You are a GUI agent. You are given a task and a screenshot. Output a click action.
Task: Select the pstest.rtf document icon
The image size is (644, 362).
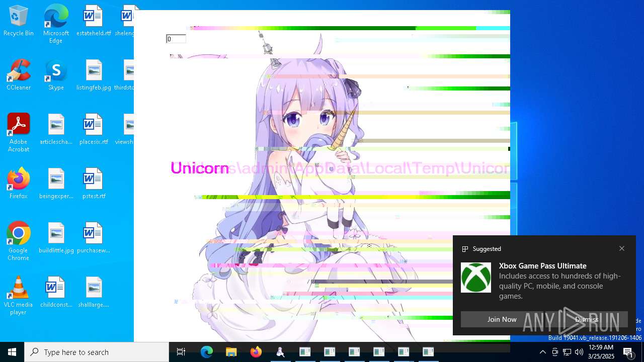click(94, 184)
